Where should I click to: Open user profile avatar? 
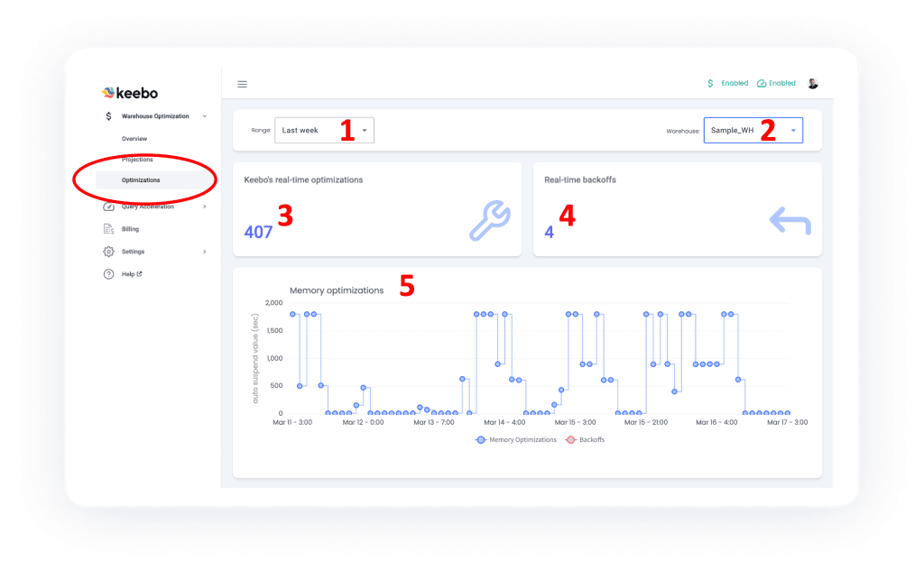pyautogui.click(x=812, y=84)
